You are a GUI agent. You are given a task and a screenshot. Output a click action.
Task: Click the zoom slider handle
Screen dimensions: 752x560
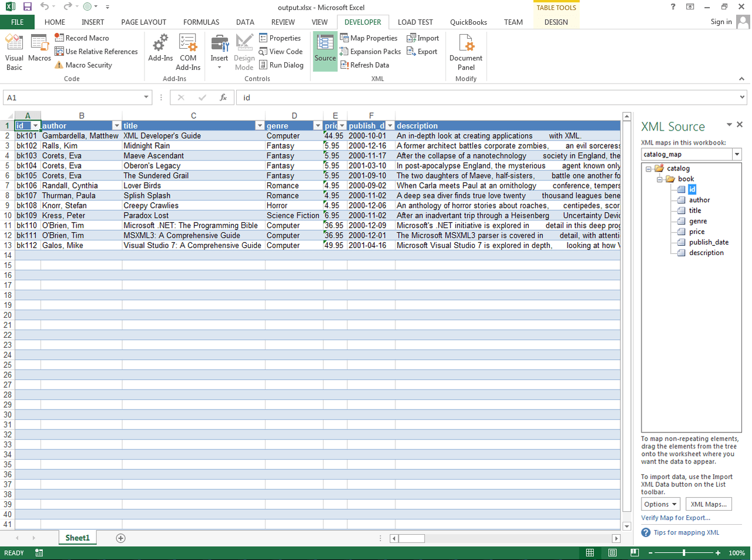coord(684,553)
